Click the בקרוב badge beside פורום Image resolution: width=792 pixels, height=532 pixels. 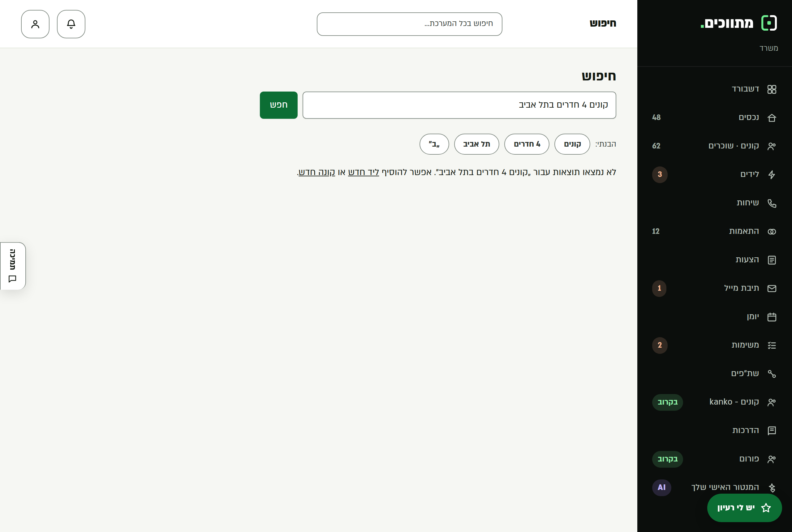667,459
